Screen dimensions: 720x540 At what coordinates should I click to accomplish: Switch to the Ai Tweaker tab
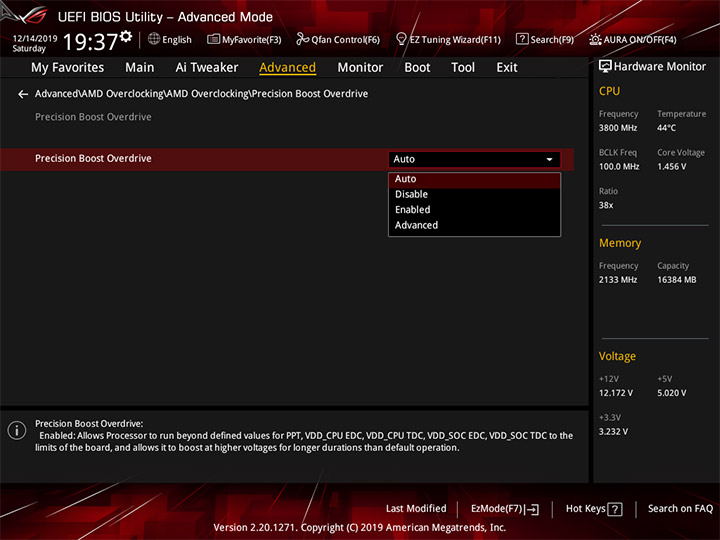tap(207, 68)
